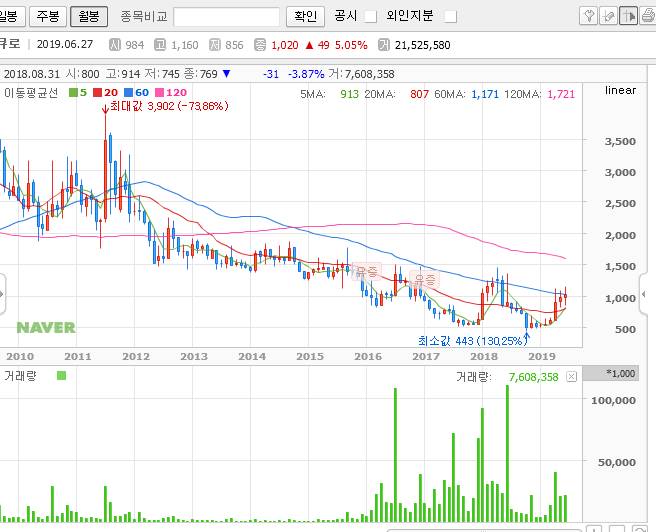This screenshot has width=656, height=532.
Task: Click the 종목비교 input field
Action: 226,17
